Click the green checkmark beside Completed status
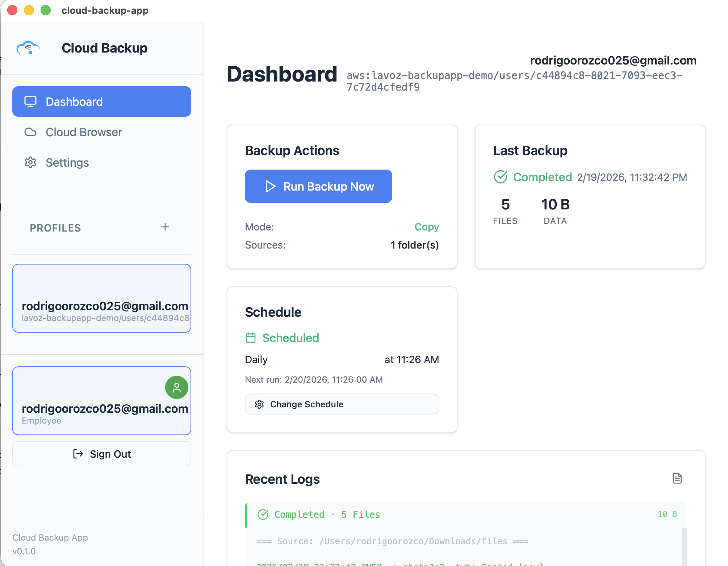This screenshot has width=728, height=566. tap(500, 177)
